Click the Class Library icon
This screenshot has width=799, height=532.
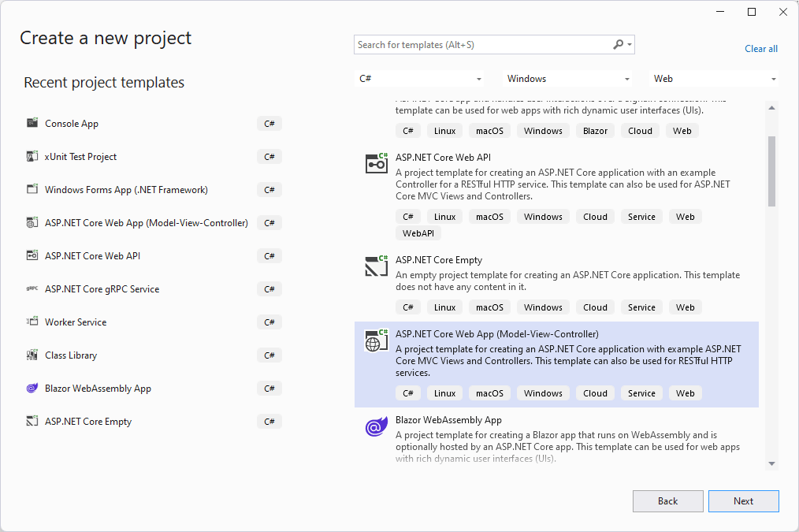[x=32, y=355]
